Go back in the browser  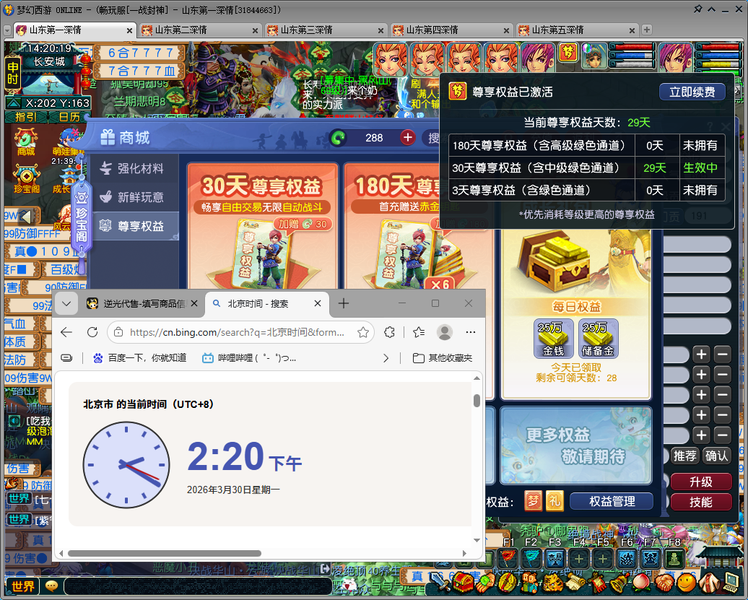67,332
